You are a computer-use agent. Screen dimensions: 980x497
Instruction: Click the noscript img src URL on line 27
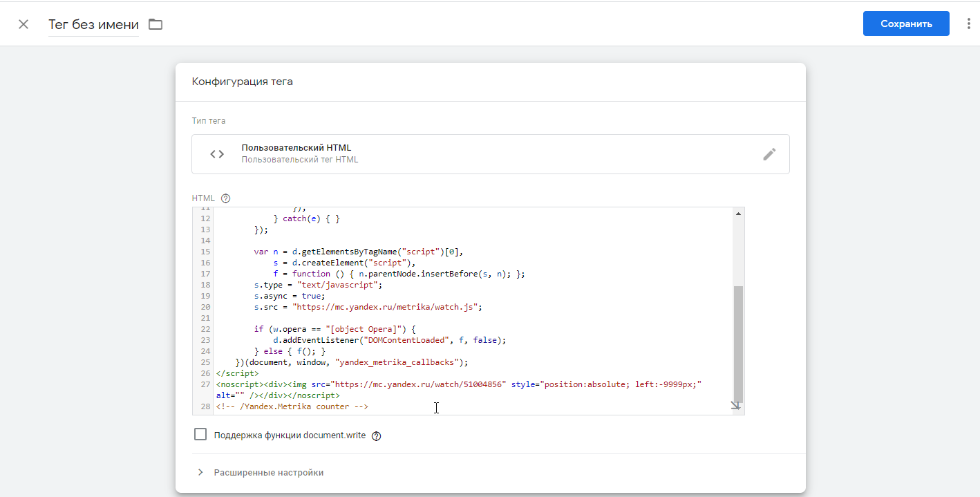pyautogui.click(x=419, y=384)
